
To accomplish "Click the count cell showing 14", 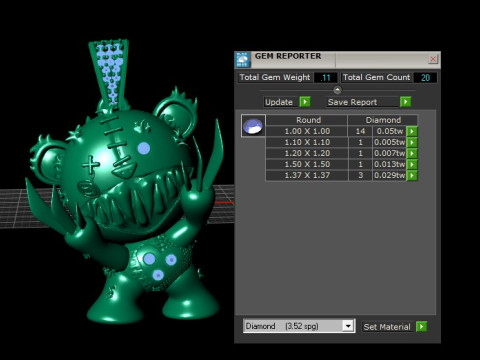I will (360, 131).
